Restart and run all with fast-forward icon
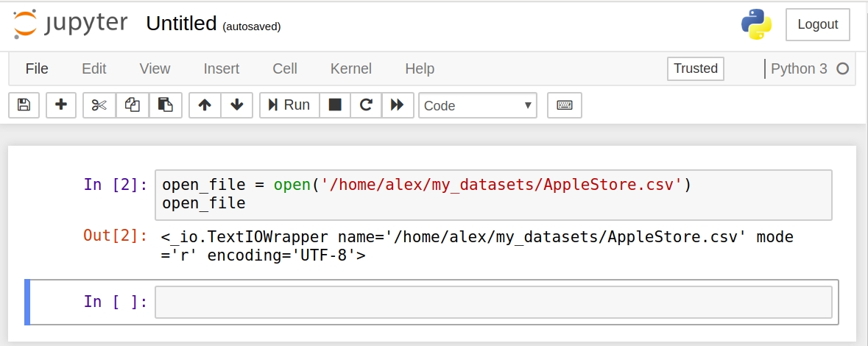This screenshot has height=346, width=868. 398,105
